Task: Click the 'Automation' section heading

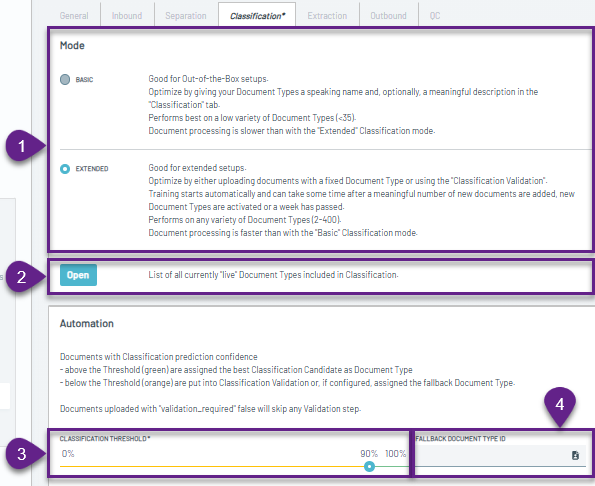Action: click(87, 324)
